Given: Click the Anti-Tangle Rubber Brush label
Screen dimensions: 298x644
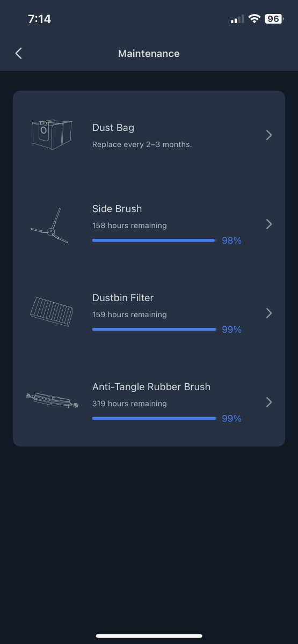Looking at the screenshot, I should click(x=151, y=387).
